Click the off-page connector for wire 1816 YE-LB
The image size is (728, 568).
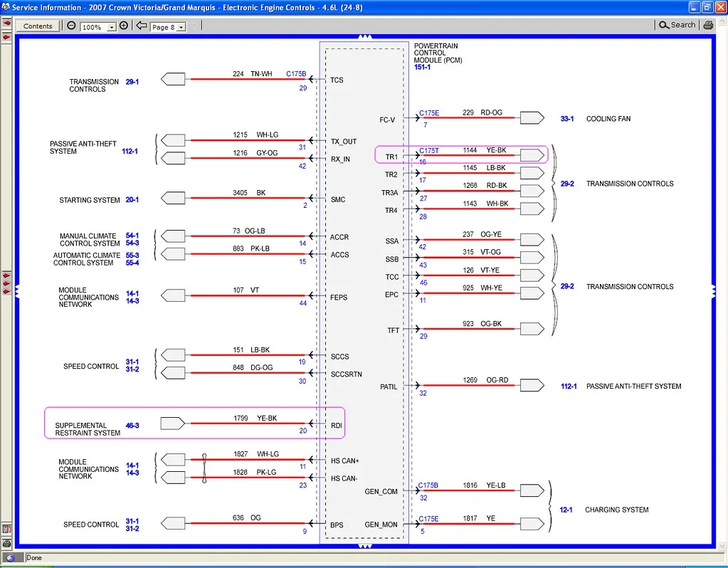(532, 490)
